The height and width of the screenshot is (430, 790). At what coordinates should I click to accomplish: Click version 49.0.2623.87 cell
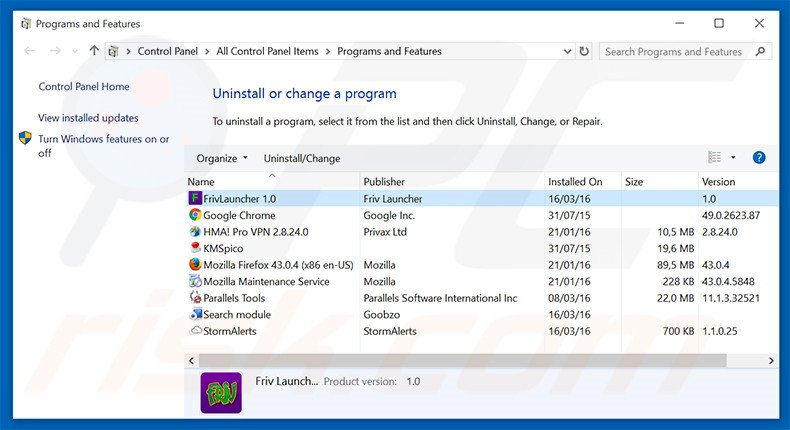pyautogui.click(x=731, y=215)
